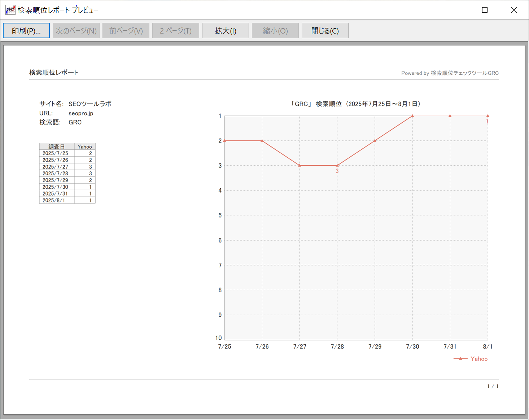529x420 pixels.
Task: Click the 7/31 data point on chart
Action: [450, 116]
